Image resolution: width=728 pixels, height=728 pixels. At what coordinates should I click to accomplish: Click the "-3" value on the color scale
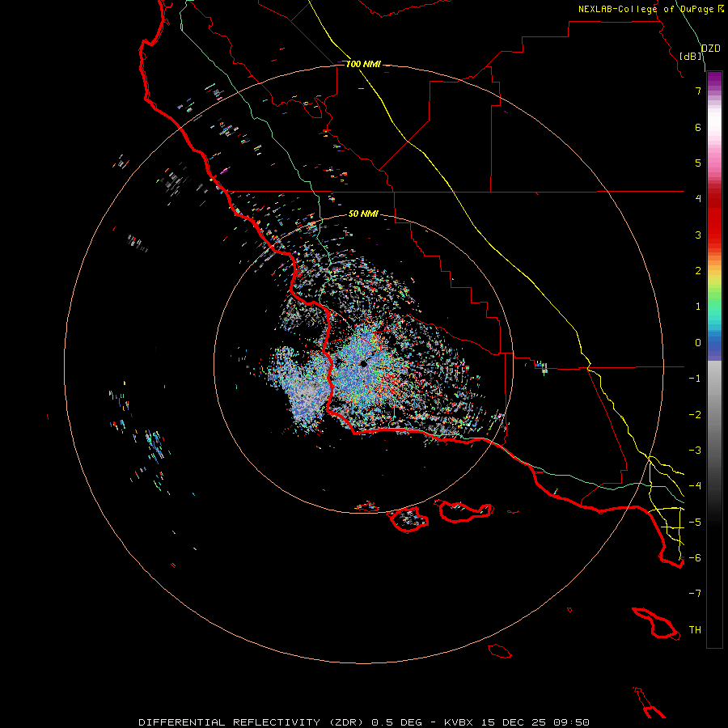[695, 451]
